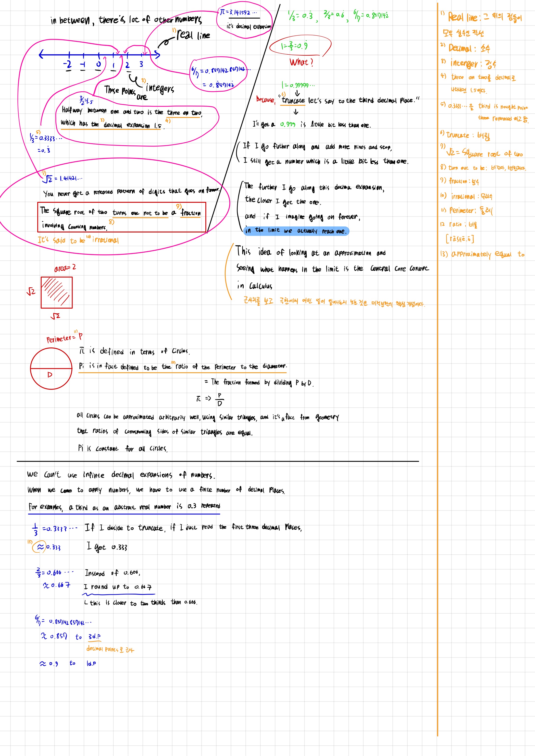The width and height of the screenshot is (535, 756).
Task: Click glossary entry "approximately equal to"
Action: (x=483, y=254)
